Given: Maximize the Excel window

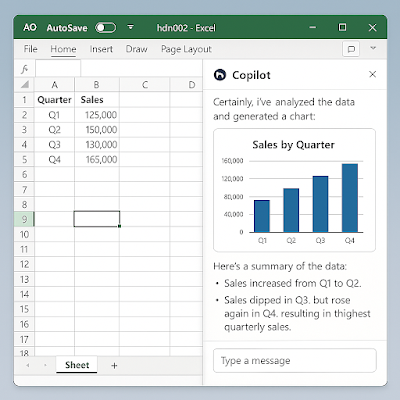Looking at the screenshot, I should coord(342,27).
